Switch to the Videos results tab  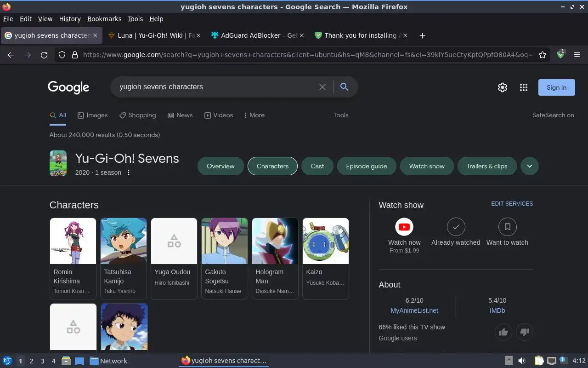pyautogui.click(x=219, y=115)
